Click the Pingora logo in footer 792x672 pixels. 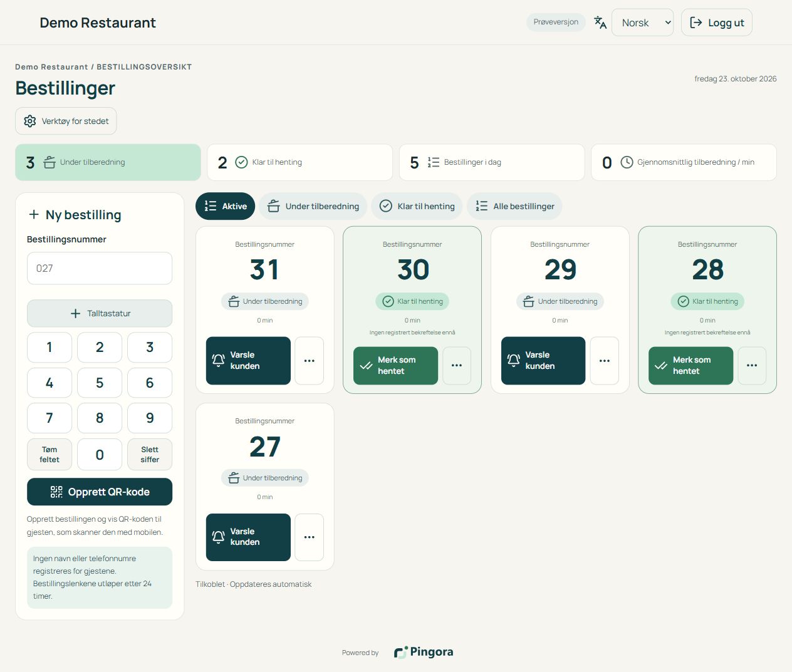point(424,652)
